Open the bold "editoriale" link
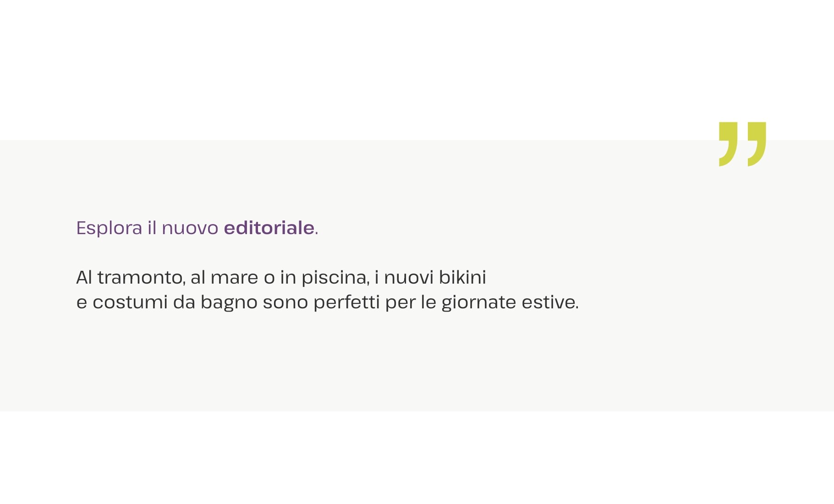 pyautogui.click(x=269, y=228)
